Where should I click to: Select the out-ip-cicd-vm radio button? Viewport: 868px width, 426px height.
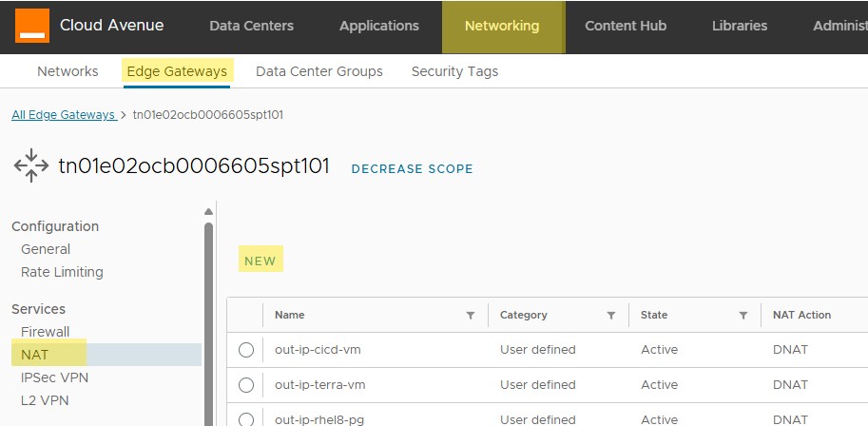[246, 350]
